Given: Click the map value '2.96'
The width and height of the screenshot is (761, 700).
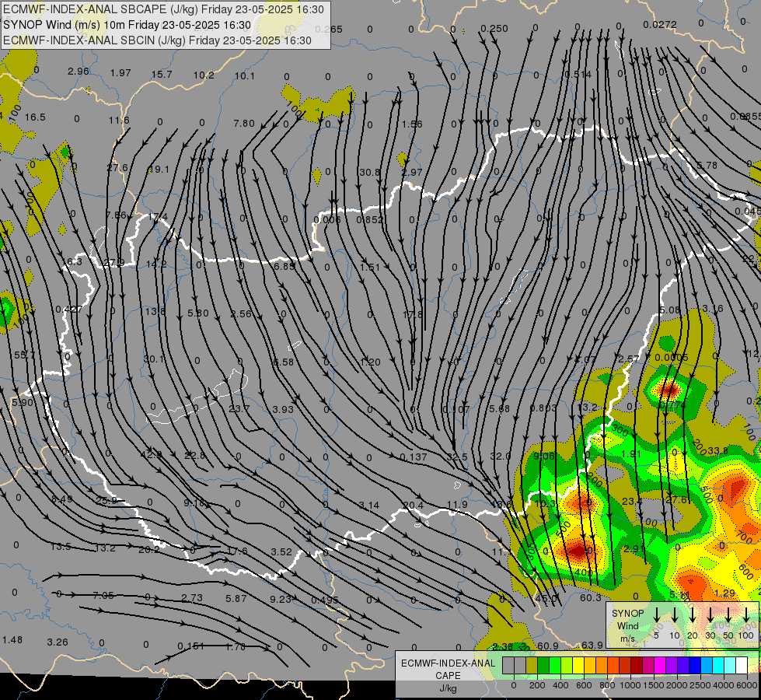Looking at the screenshot, I should coord(79,72).
